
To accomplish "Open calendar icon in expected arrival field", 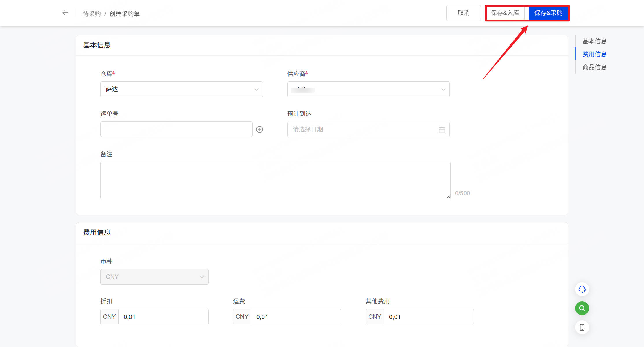I will pyautogui.click(x=442, y=130).
